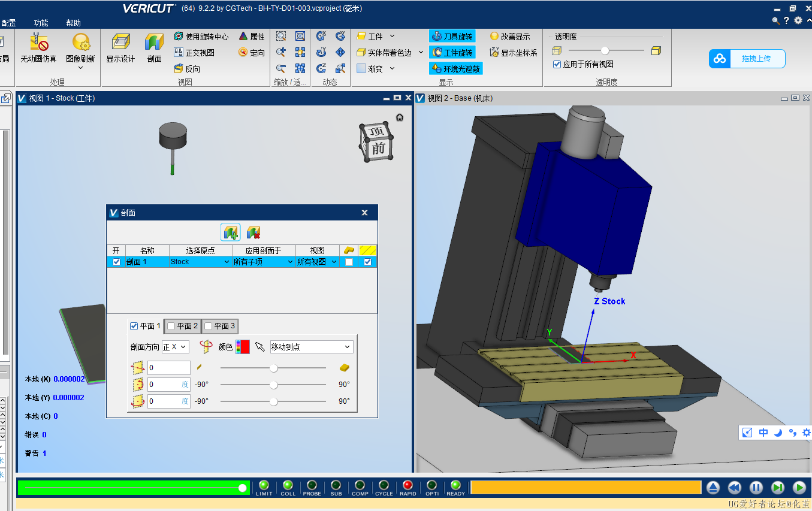The width and height of the screenshot is (812, 511).
Task: Open the 功能 menu
Action: coord(41,23)
